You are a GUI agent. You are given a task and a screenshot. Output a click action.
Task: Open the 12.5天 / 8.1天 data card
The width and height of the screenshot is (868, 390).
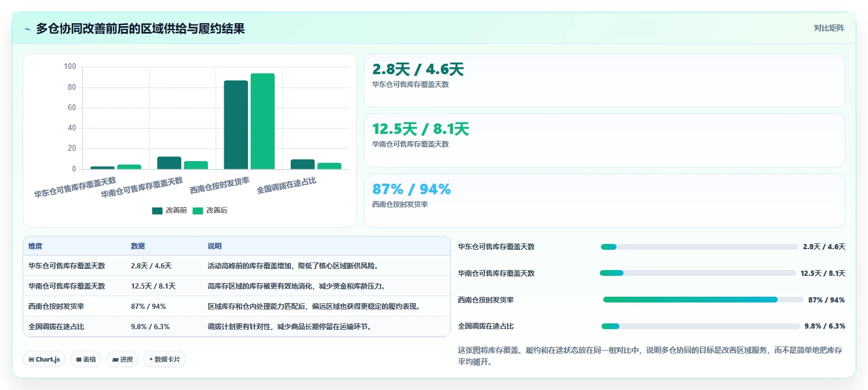click(x=604, y=140)
